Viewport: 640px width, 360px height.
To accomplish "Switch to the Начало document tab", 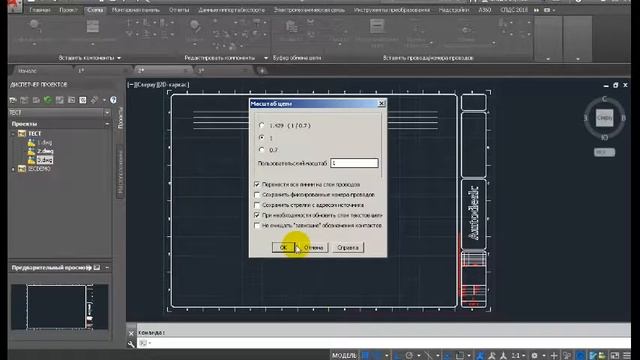I will click(27, 71).
